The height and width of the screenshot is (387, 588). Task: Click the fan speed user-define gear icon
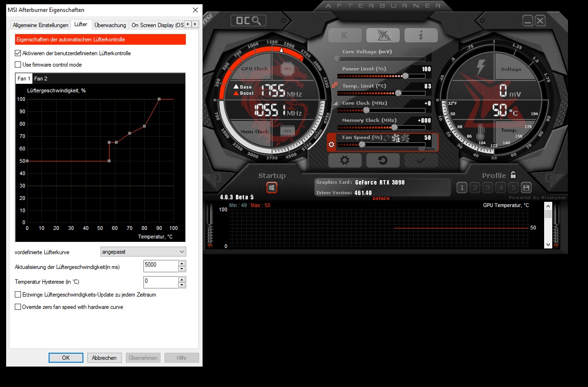[x=332, y=144]
